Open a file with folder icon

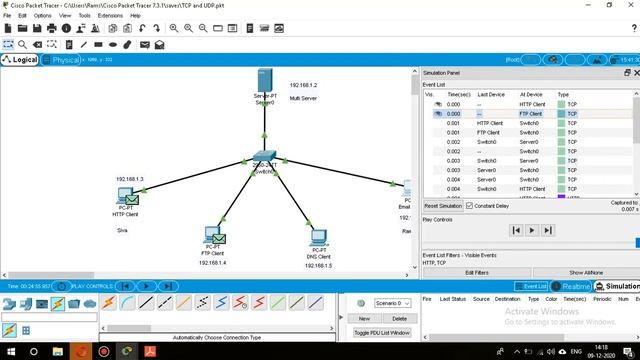coord(22,28)
